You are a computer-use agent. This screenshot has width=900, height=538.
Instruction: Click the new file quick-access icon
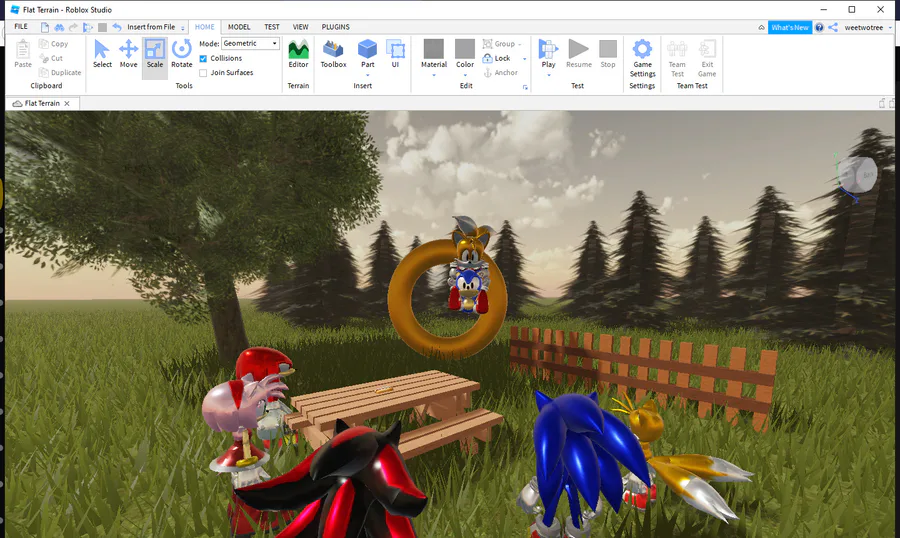point(45,27)
